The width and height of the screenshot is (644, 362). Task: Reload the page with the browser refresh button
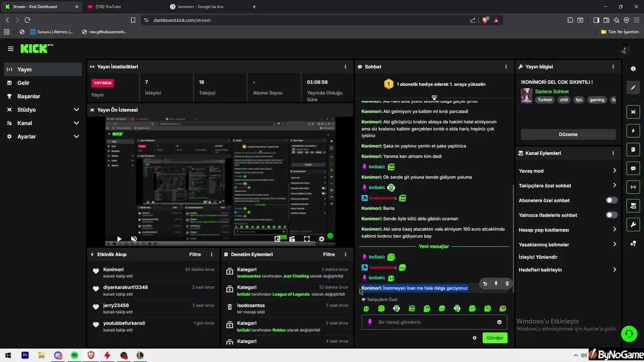coord(27,20)
